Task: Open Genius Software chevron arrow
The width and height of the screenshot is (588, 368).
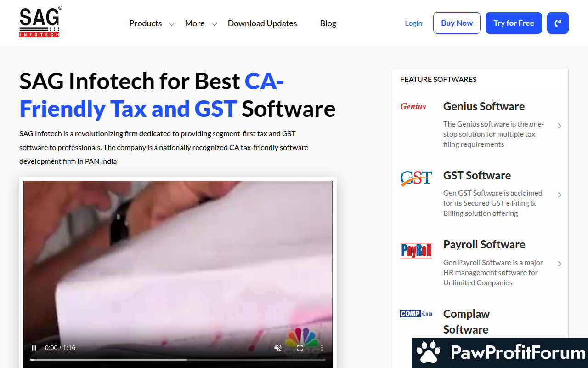Action: click(x=560, y=126)
